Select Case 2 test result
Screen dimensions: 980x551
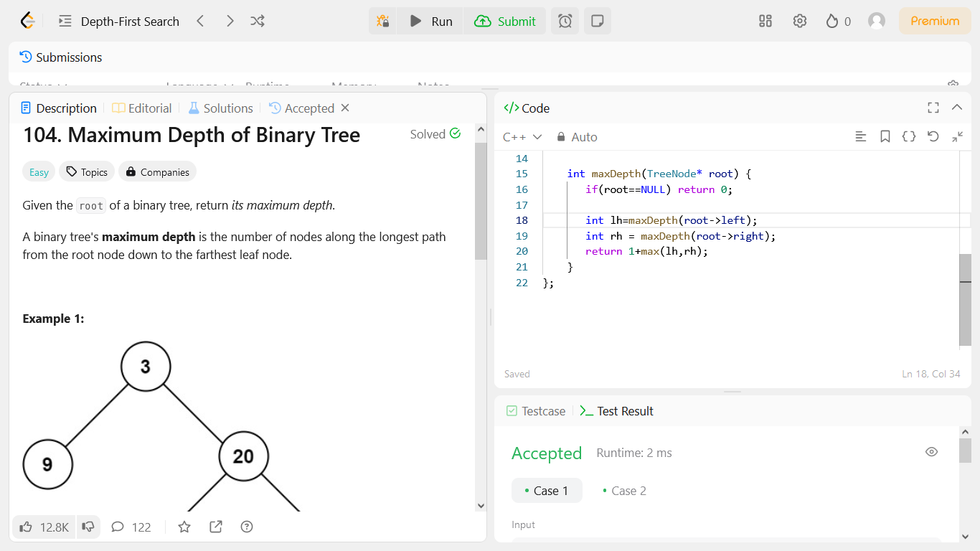coord(624,491)
